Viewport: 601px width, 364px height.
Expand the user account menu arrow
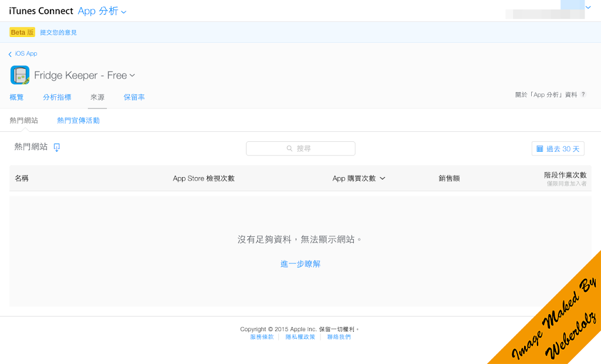point(588,8)
